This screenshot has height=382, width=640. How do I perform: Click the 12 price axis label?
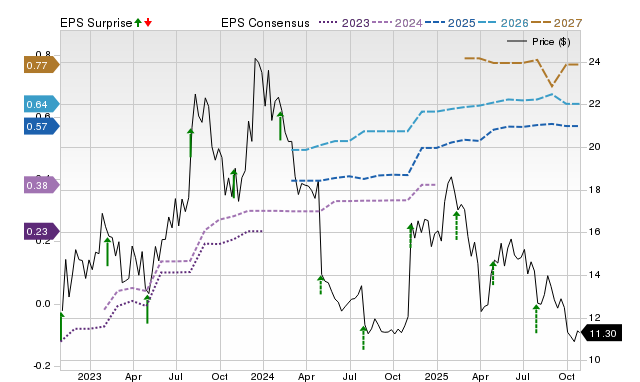pos(594,317)
